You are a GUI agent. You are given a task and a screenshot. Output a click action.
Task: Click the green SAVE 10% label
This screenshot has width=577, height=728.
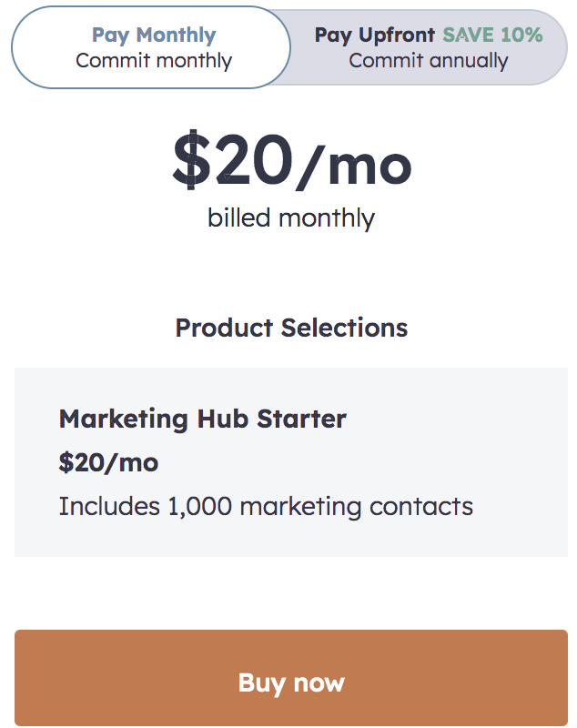point(492,35)
